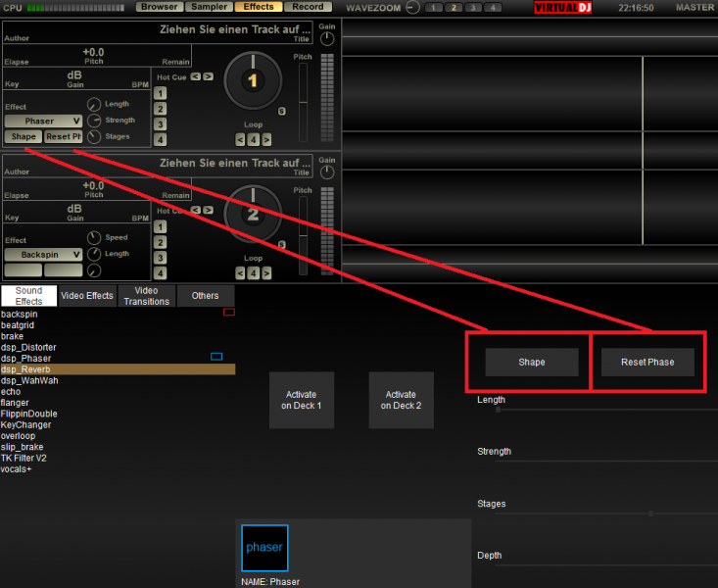Double the loop length on Deck 2
This screenshot has width=718, height=588.
pyautogui.click(x=266, y=273)
